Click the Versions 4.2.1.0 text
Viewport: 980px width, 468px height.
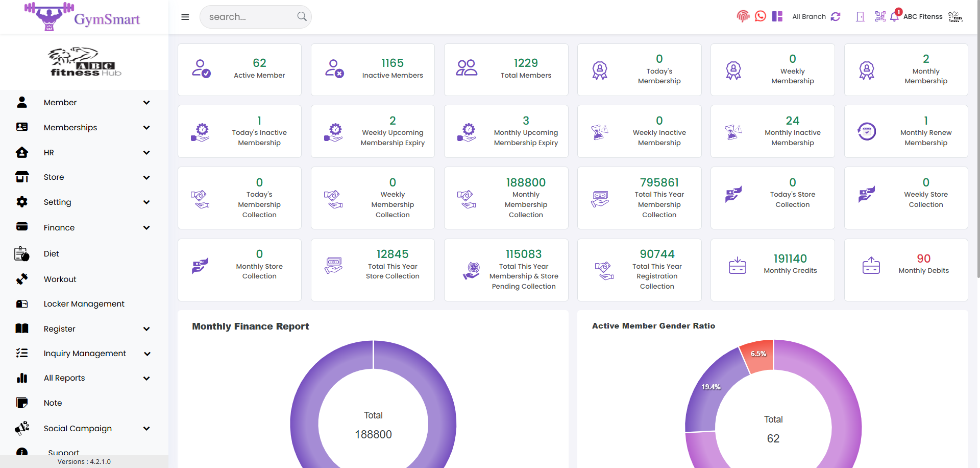pyautogui.click(x=84, y=461)
